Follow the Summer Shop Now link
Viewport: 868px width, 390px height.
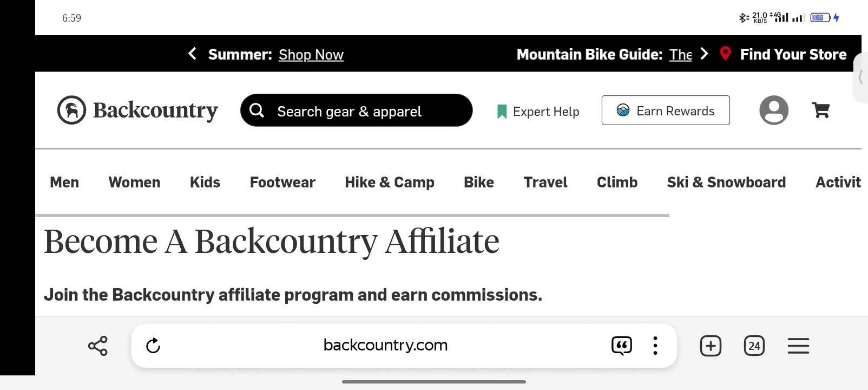311,55
